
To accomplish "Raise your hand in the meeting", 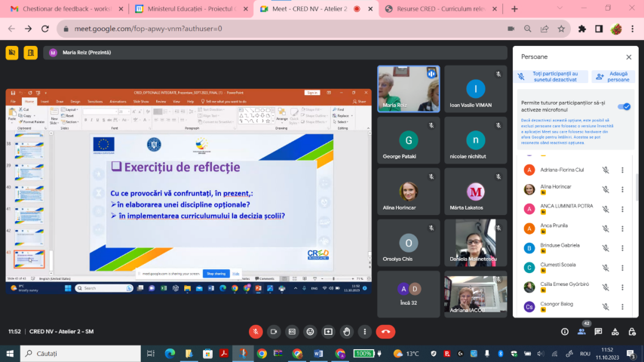I will [346, 332].
